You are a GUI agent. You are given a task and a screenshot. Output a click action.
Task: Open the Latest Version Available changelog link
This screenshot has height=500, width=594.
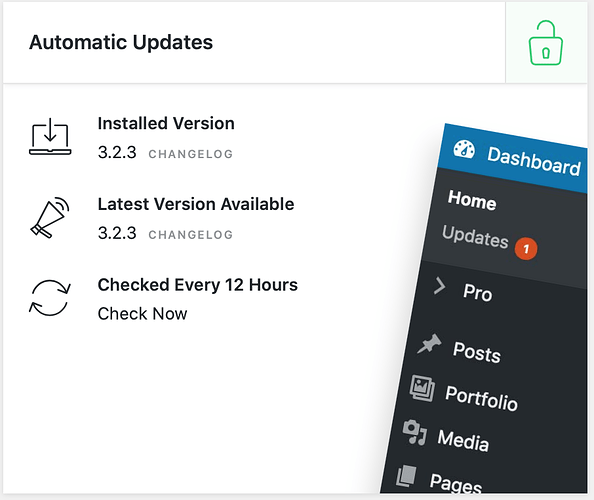coord(191,235)
